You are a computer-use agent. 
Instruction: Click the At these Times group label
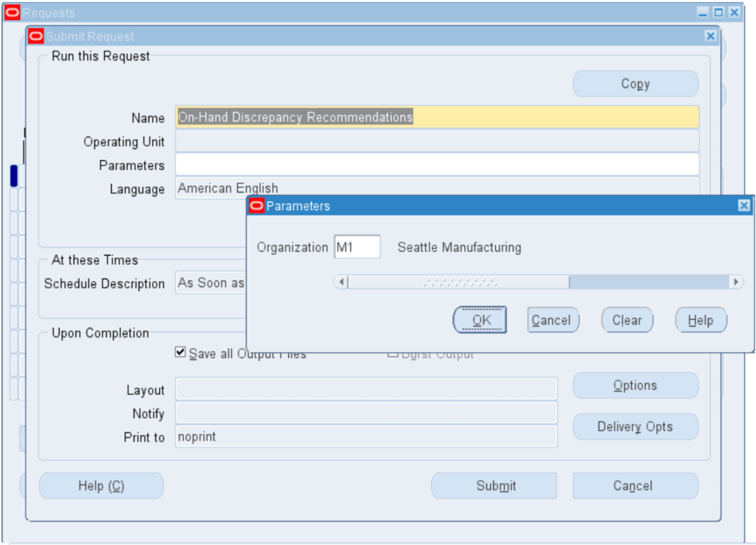pyautogui.click(x=95, y=260)
